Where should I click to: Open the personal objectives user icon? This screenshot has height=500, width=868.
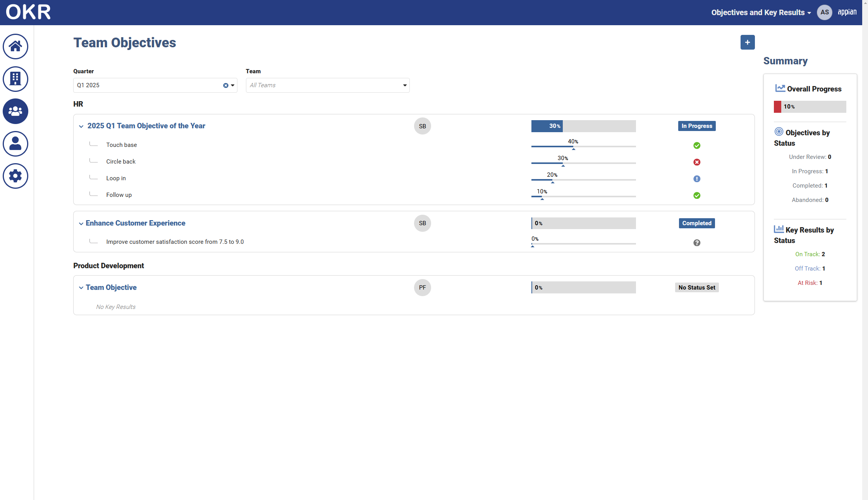15,144
